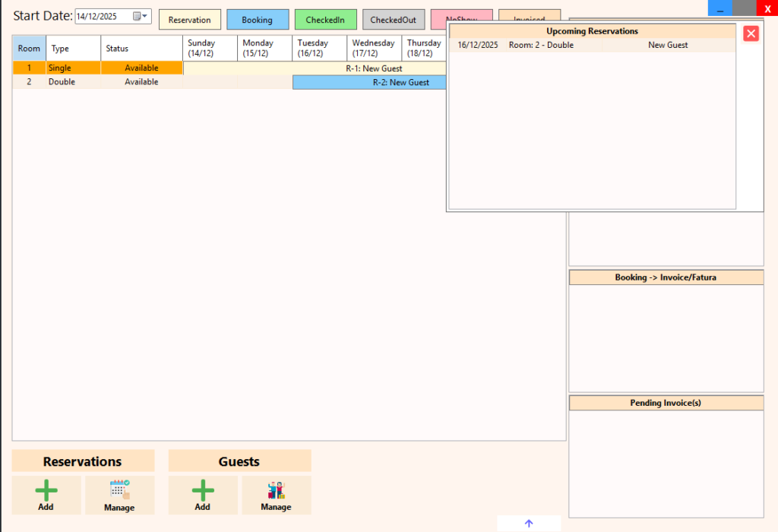Click the green plus Add guest icon
This screenshot has width=778, height=532.
(x=202, y=491)
